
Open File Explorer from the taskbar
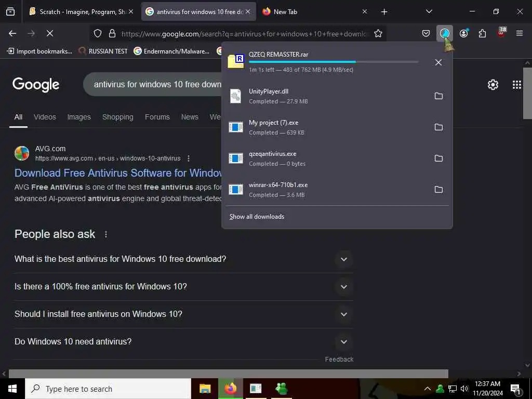click(x=205, y=389)
